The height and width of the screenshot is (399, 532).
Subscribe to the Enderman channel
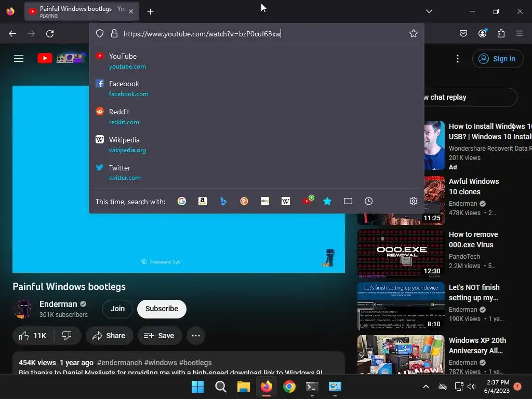tap(162, 309)
